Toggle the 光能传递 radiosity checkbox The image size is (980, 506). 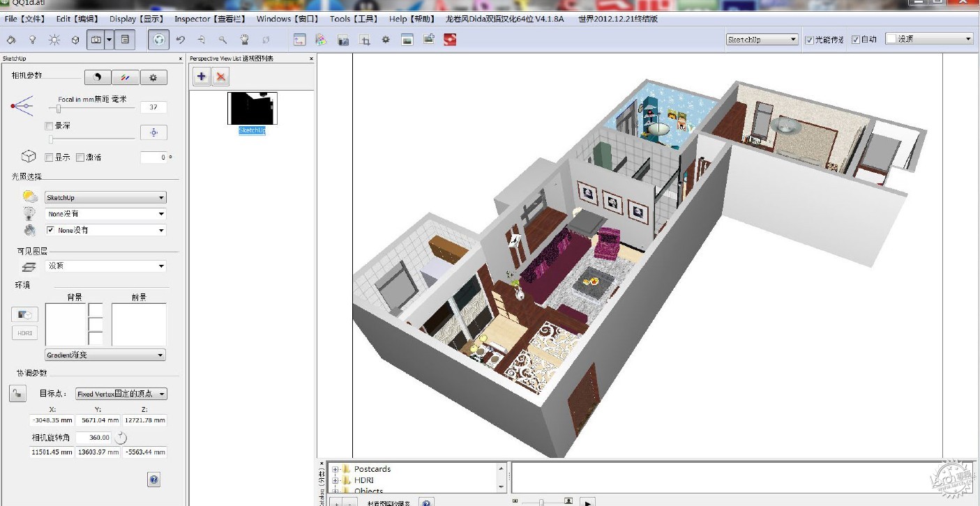(809, 40)
